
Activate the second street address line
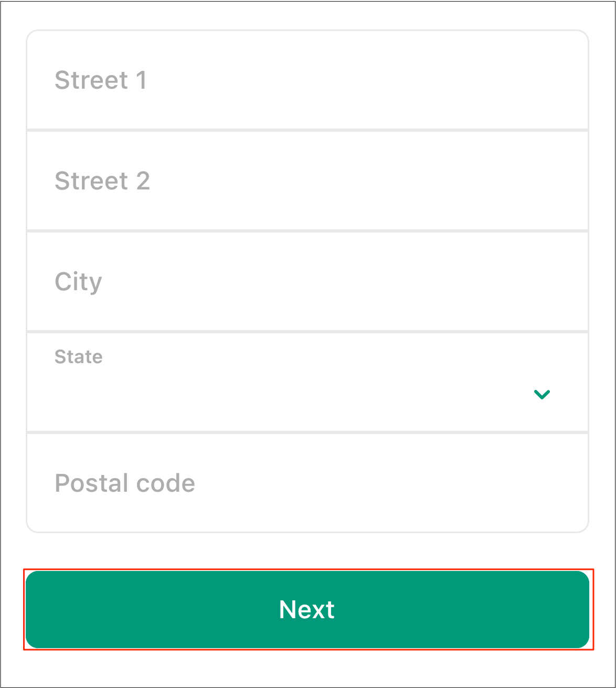[x=307, y=181]
